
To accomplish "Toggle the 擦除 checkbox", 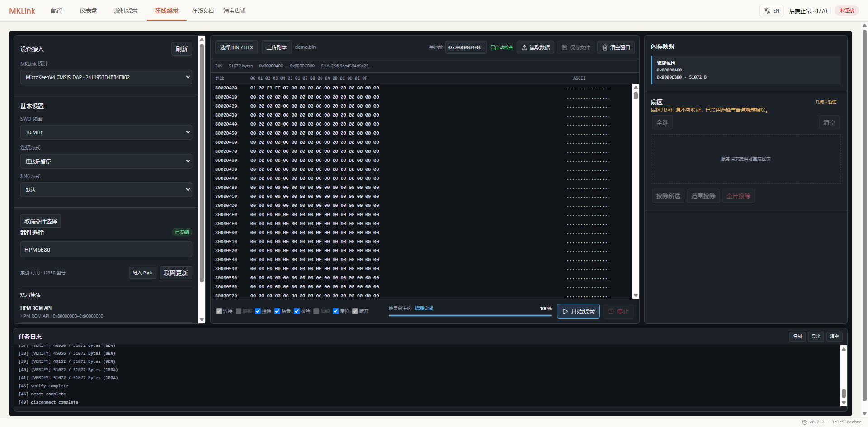I will (258, 311).
